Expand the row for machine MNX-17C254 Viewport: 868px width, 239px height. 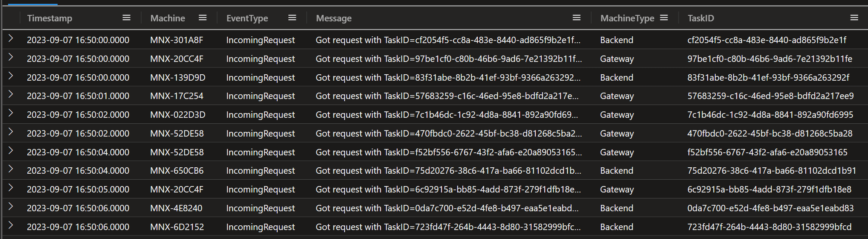coord(11,94)
